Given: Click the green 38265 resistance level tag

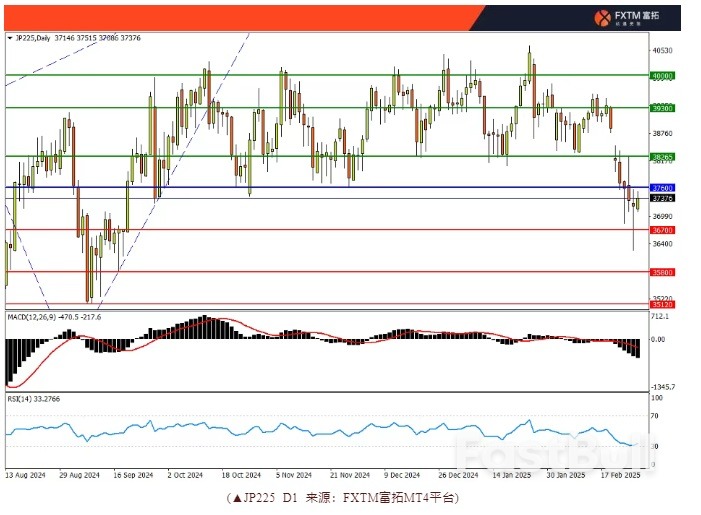Looking at the screenshot, I should point(661,157).
